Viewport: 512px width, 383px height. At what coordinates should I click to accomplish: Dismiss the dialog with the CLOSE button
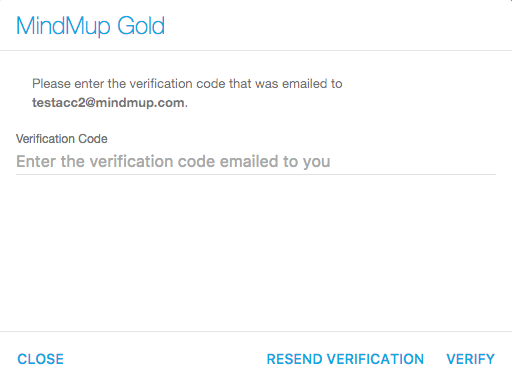[x=40, y=359]
